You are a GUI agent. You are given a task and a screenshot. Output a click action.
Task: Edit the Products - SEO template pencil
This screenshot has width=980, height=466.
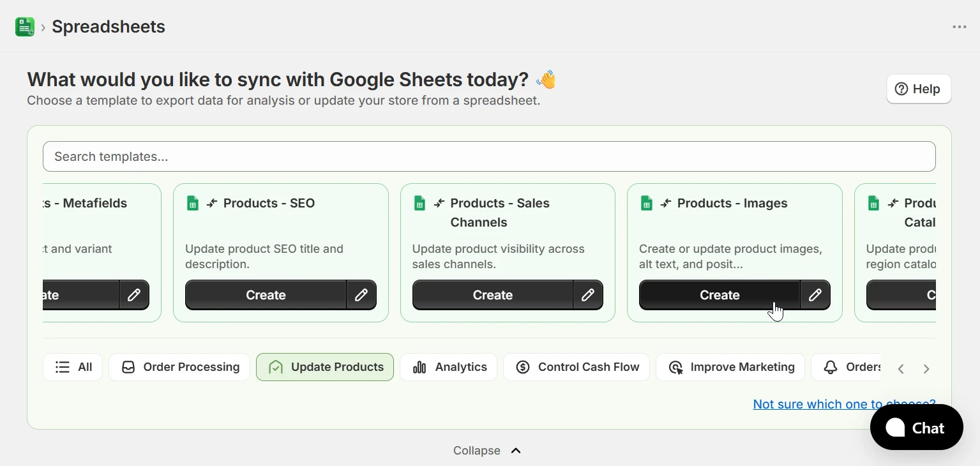point(361,295)
